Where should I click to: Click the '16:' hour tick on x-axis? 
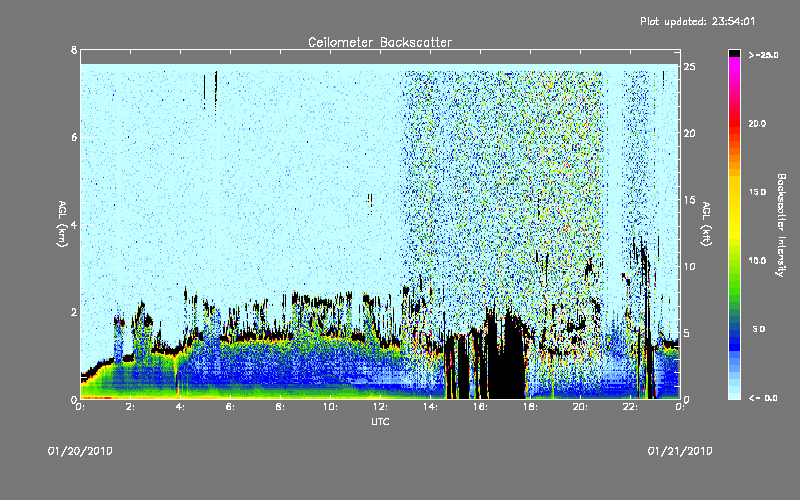480,407
